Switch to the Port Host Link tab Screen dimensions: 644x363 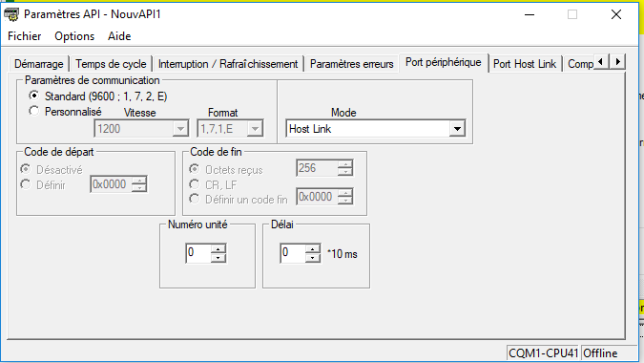525,64
